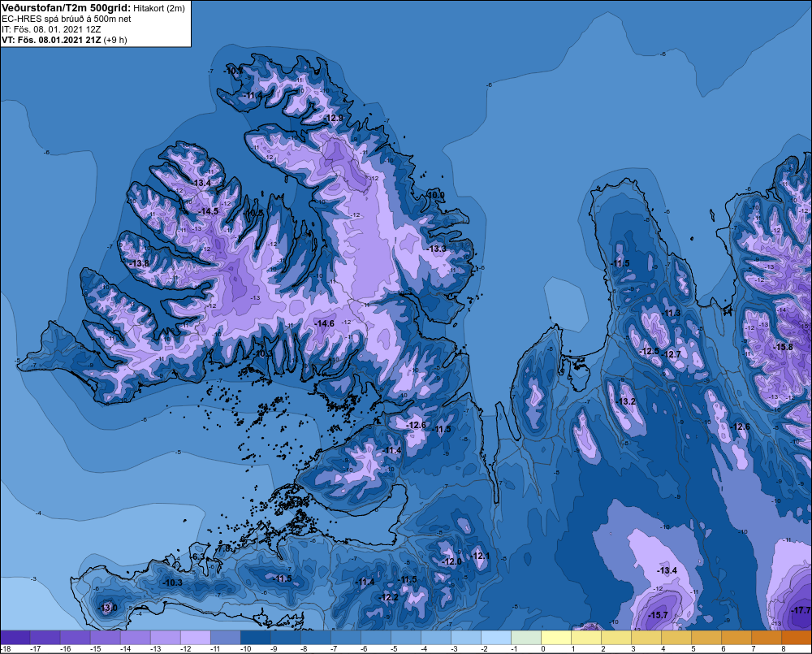Click the legend swatch starting at 3

pyautogui.click(x=646, y=638)
